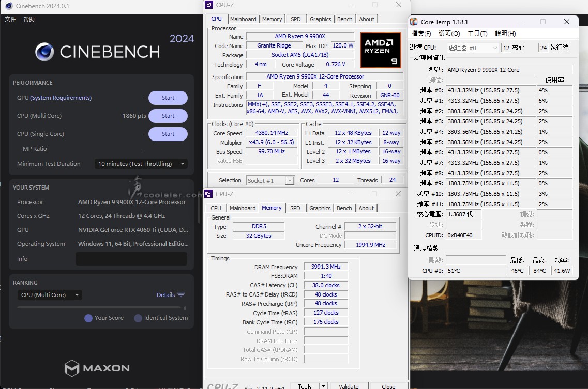Click the "120.0 W" Max TDP value
The image size is (588, 389).
point(343,46)
